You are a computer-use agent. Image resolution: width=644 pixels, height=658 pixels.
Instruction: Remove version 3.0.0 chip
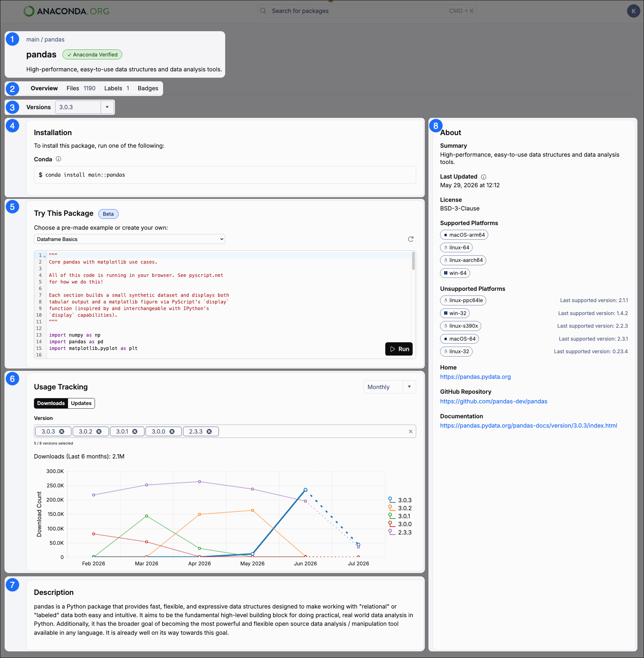click(x=172, y=432)
